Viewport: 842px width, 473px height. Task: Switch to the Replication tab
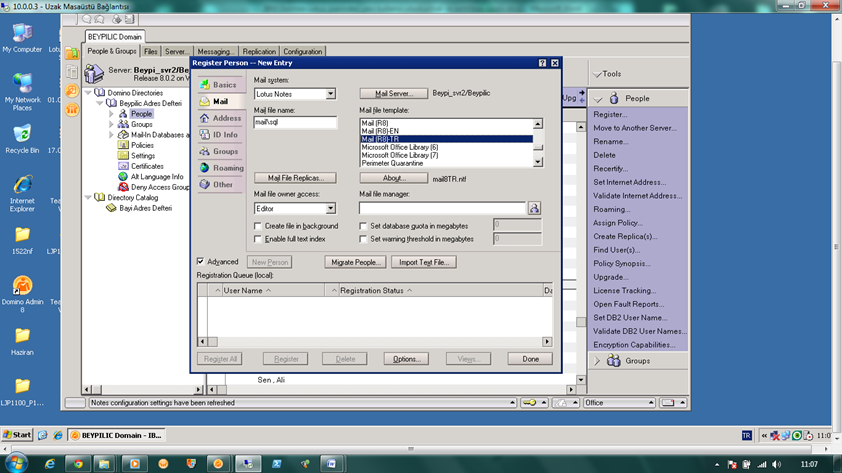pos(259,52)
